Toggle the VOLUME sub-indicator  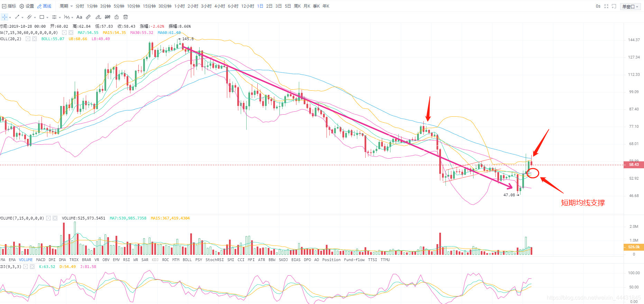(26, 260)
